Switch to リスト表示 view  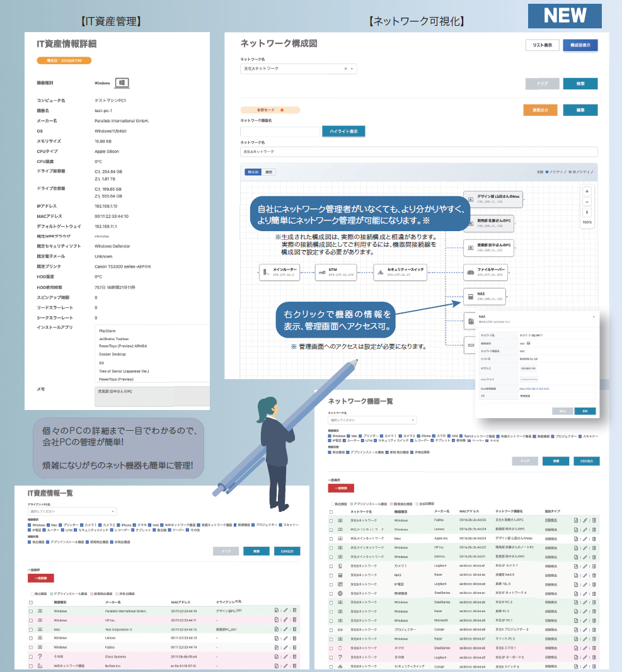point(542,45)
